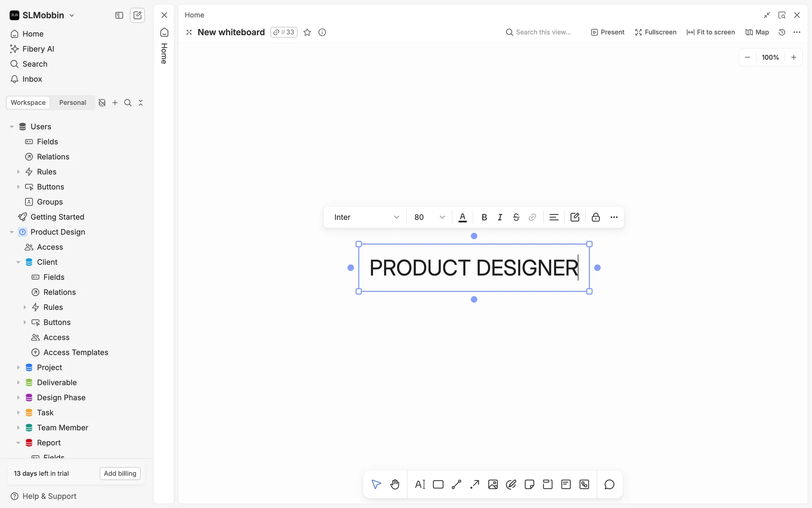Open the text color picker
This screenshot has width=812, height=508.
click(x=463, y=217)
